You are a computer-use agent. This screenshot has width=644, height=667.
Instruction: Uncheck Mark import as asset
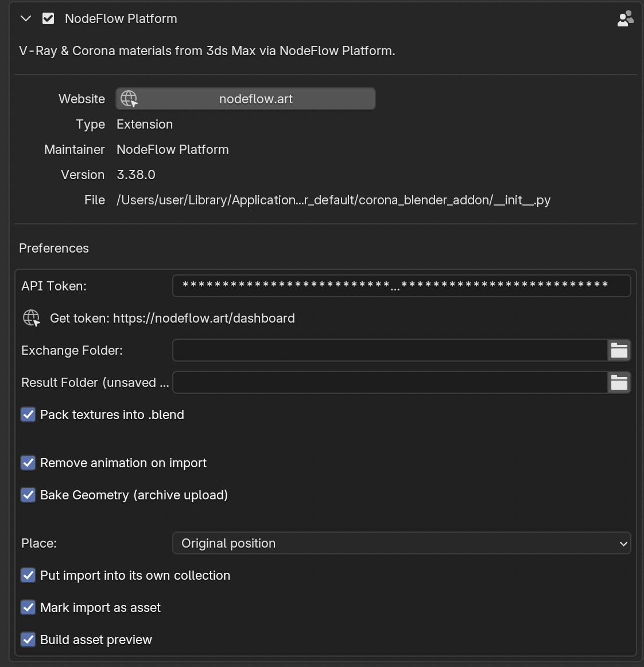[29, 607]
